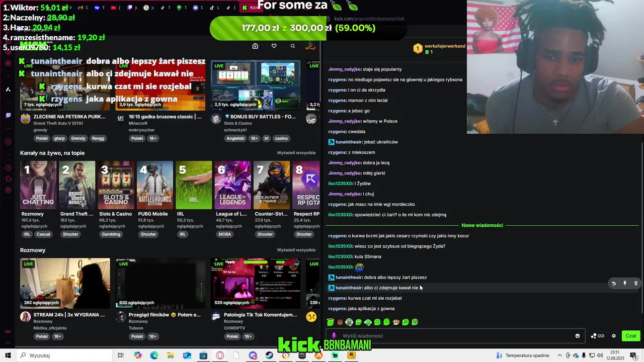Screen dimensions: 644x362
Task: Reply to the hovered tunaintheair message
Action: (614, 283)
